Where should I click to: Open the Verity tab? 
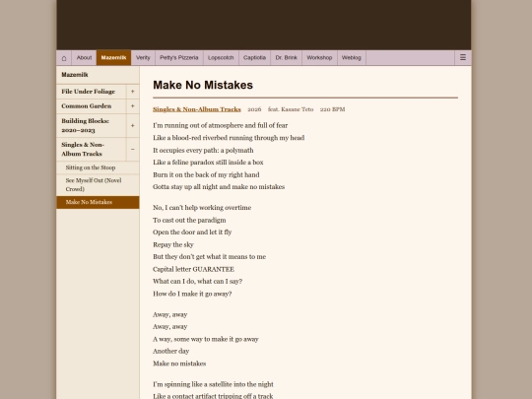pos(143,58)
